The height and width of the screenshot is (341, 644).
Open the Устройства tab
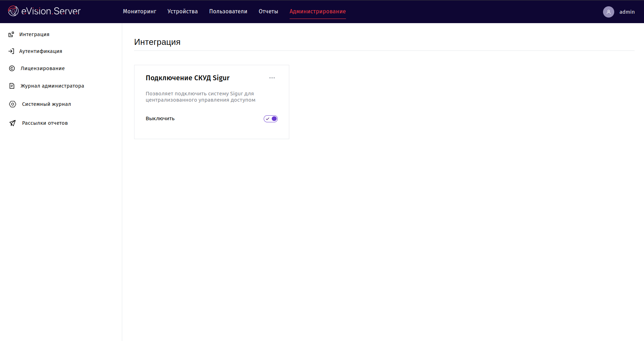[x=182, y=12]
